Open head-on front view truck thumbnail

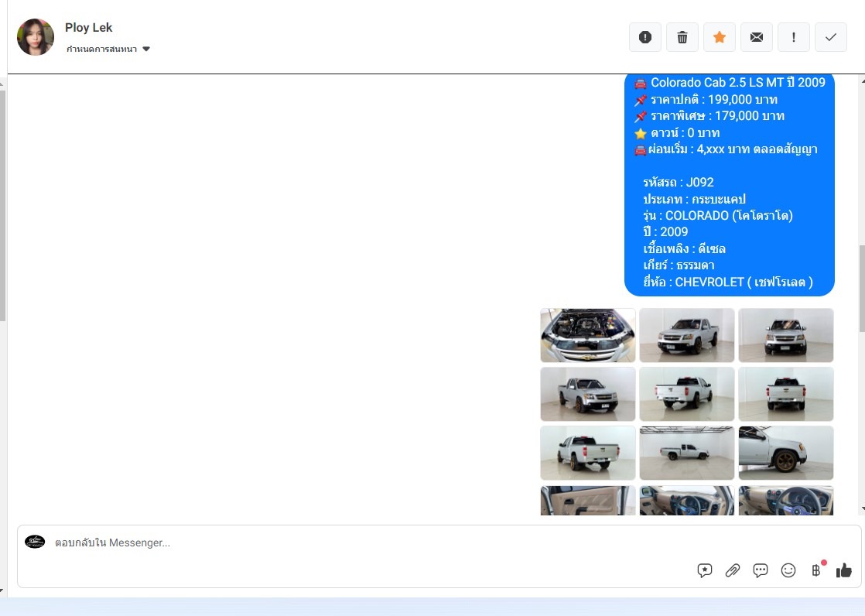(x=785, y=336)
